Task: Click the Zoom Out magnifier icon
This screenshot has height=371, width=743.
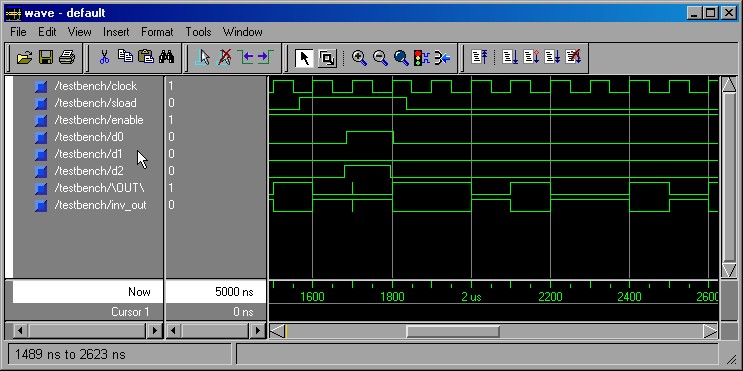Action: (380, 58)
